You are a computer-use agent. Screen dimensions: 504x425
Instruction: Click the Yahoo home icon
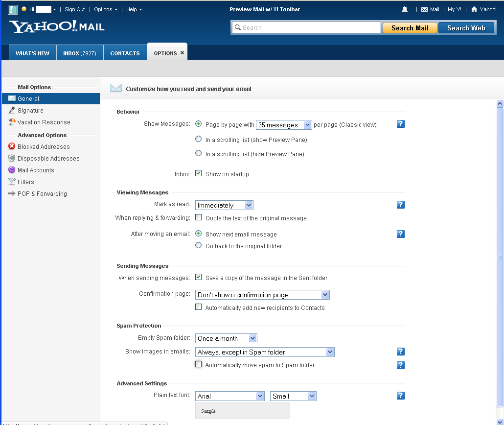(474, 9)
